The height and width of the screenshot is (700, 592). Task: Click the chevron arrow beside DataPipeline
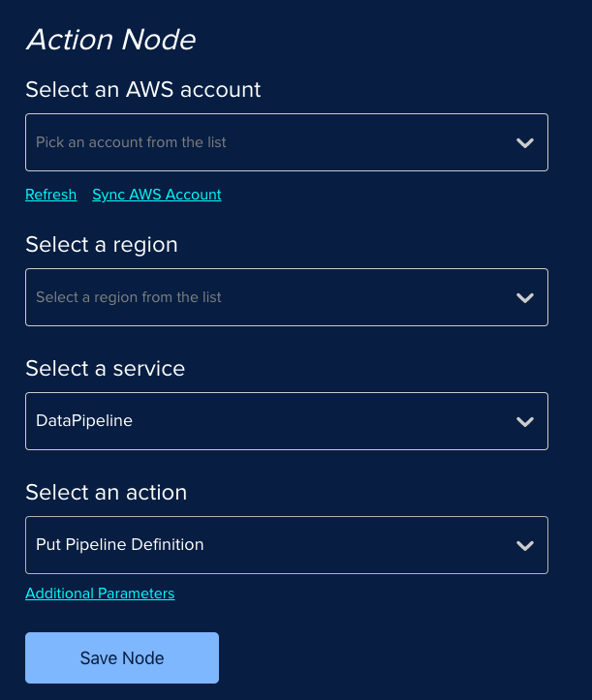point(525,421)
